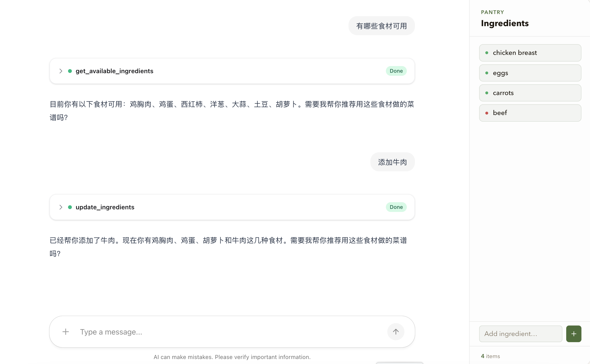Send message with the up arrow button
This screenshot has width=590, height=364.
click(x=396, y=332)
